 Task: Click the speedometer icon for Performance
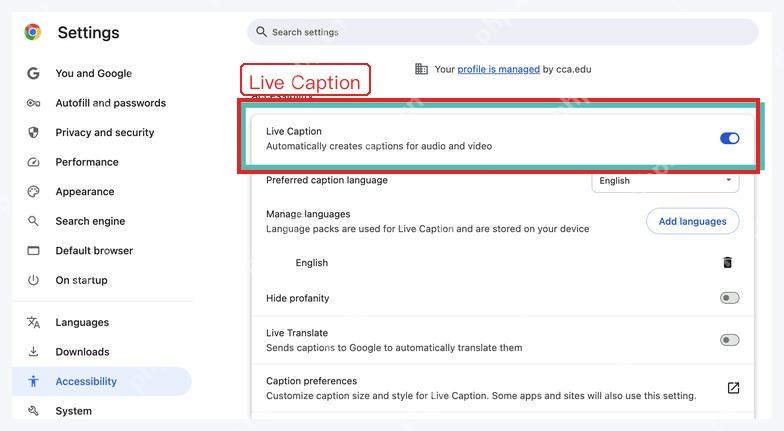[x=33, y=162]
